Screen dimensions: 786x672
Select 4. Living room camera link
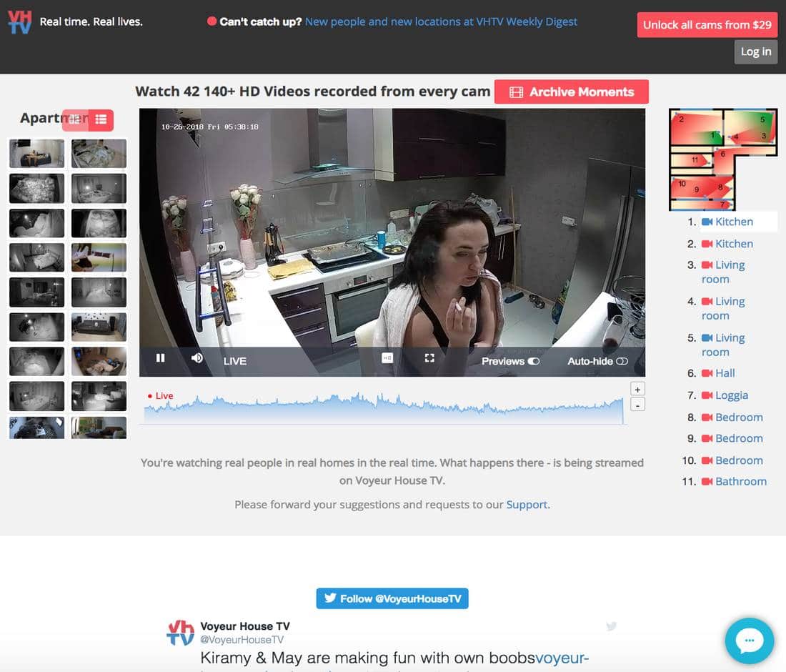coord(723,308)
